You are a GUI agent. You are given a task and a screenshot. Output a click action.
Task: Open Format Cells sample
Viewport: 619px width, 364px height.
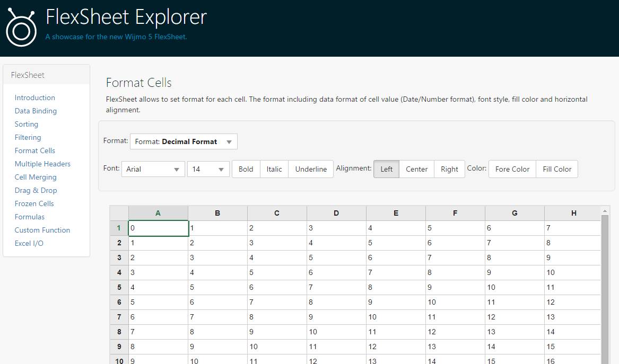[34, 150]
